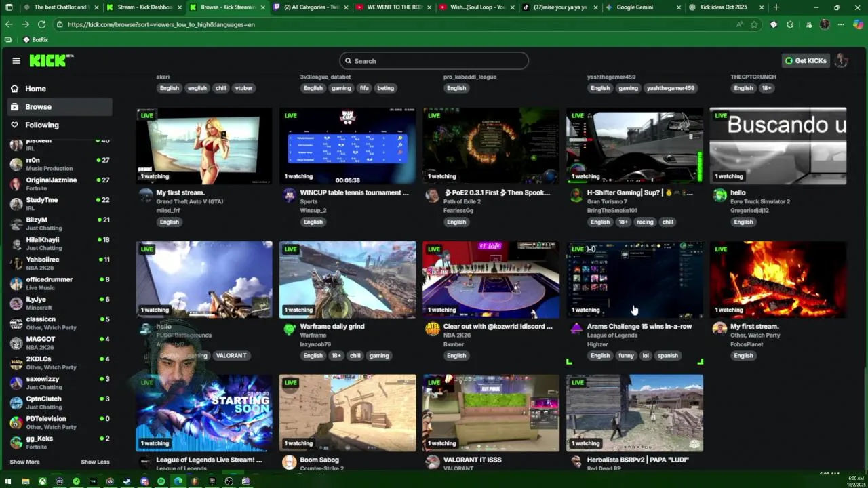Open gg_Keks channel in sidebar
This screenshot has height=488, width=868.
coord(60,442)
